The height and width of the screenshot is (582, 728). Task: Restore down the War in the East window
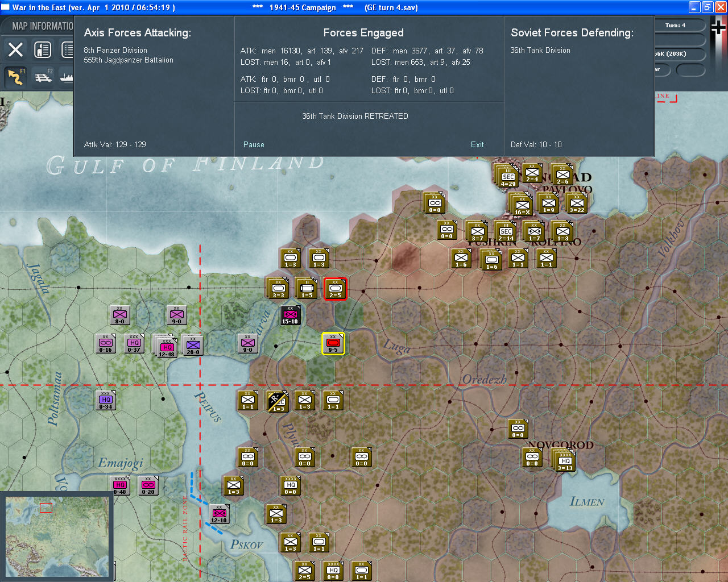[708, 7]
